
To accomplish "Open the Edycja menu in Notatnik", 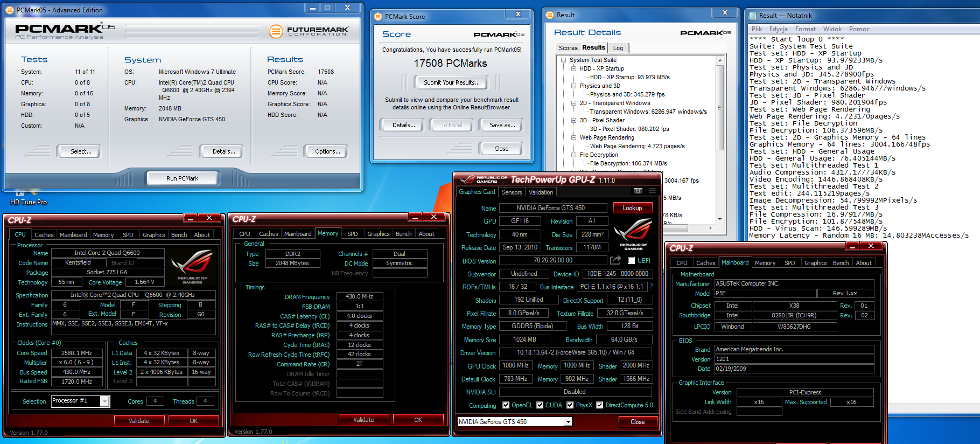I will click(778, 29).
